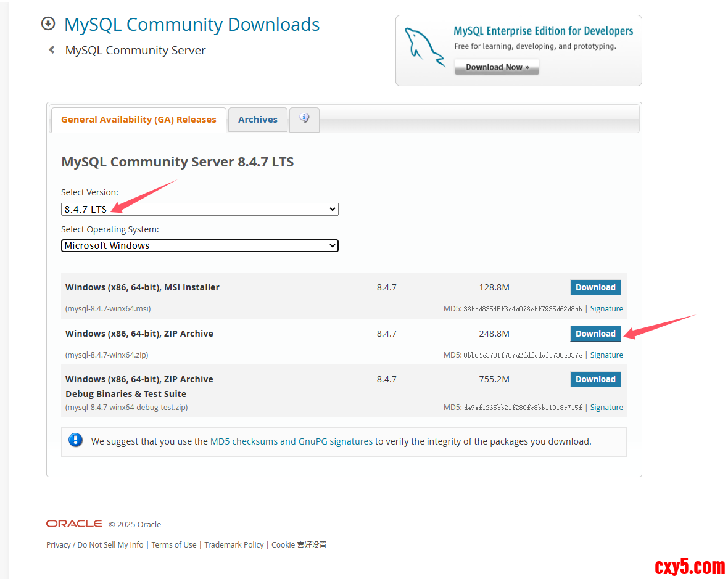Click the filename (mysql-8.4.7-winx64-debug-test.zip)
The image size is (728, 579).
126,408
